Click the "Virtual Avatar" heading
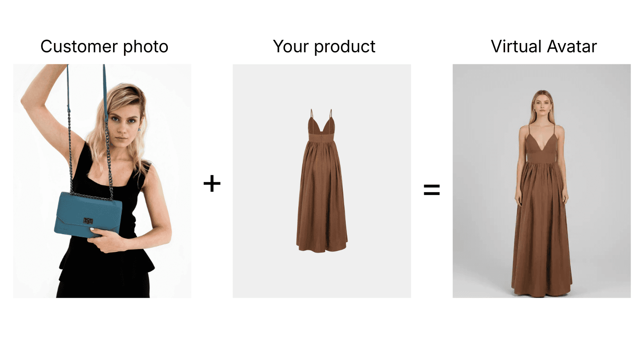The height and width of the screenshot is (362, 644). [544, 47]
